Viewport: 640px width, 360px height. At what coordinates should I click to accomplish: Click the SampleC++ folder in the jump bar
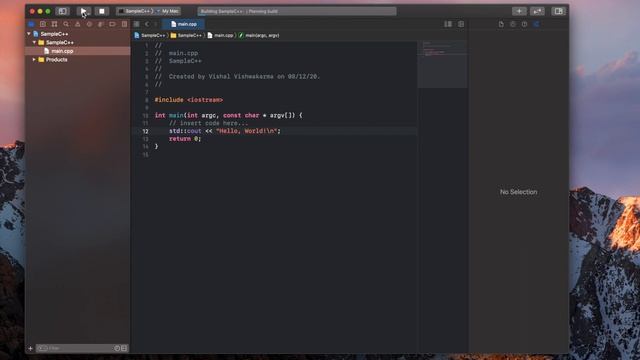pyautogui.click(x=186, y=36)
